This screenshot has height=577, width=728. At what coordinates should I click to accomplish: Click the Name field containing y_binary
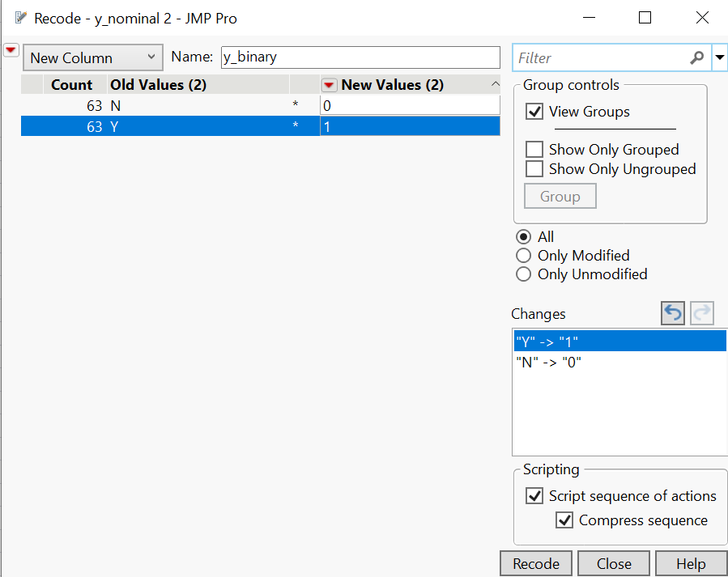click(x=360, y=57)
